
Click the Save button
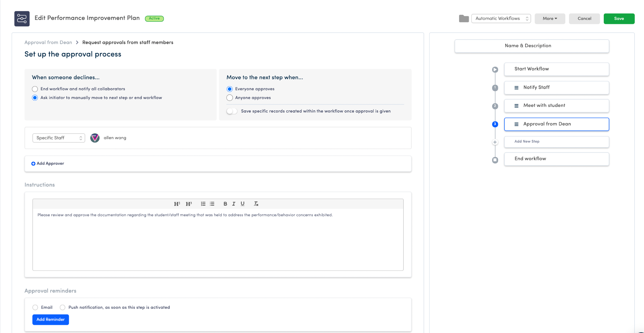[619, 19]
